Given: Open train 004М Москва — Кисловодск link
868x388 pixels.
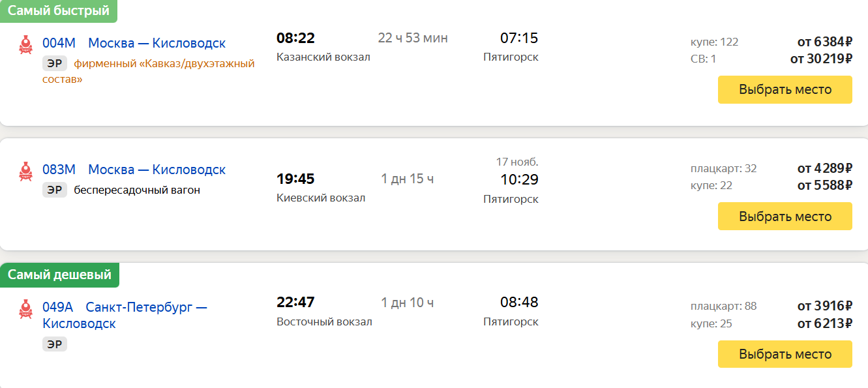Looking at the screenshot, I should [x=134, y=43].
